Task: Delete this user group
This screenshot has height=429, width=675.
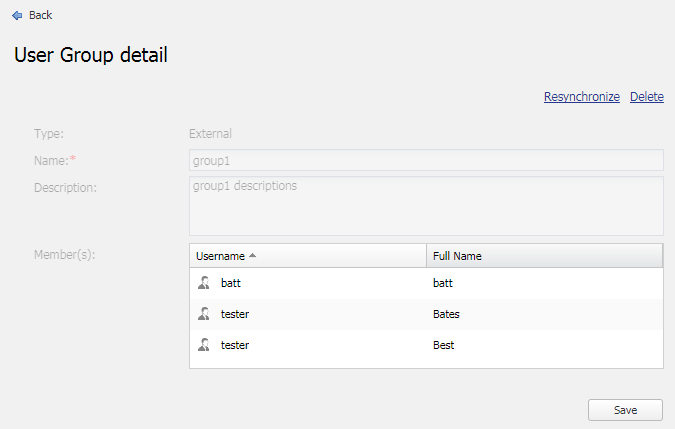Action: [x=647, y=97]
